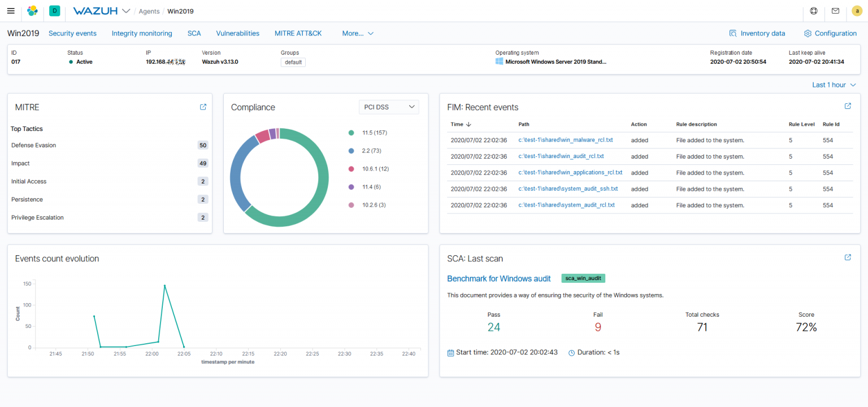This screenshot has width=868, height=407.
Task: Open the 'More' tab dropdown
Action: [357, 33]
